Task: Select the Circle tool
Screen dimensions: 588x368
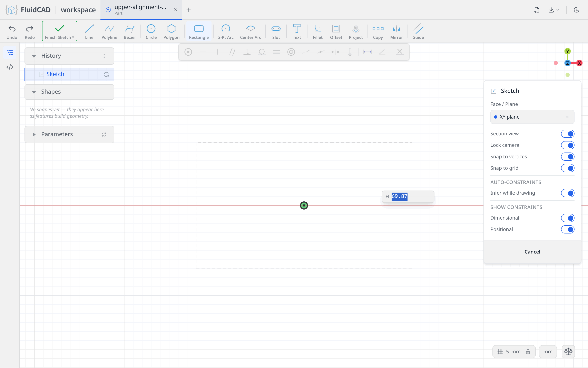Action: [151, 31]
